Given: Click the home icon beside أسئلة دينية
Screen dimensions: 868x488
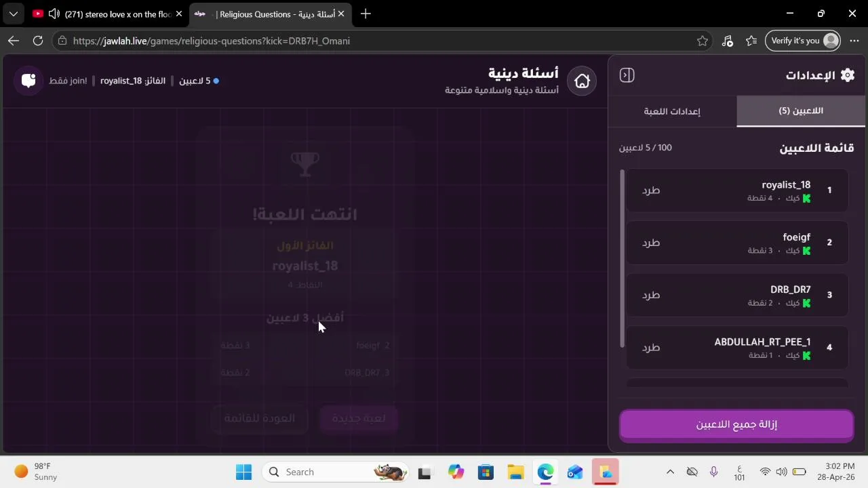Looking at the screenshot, I should tap(582, 81).
